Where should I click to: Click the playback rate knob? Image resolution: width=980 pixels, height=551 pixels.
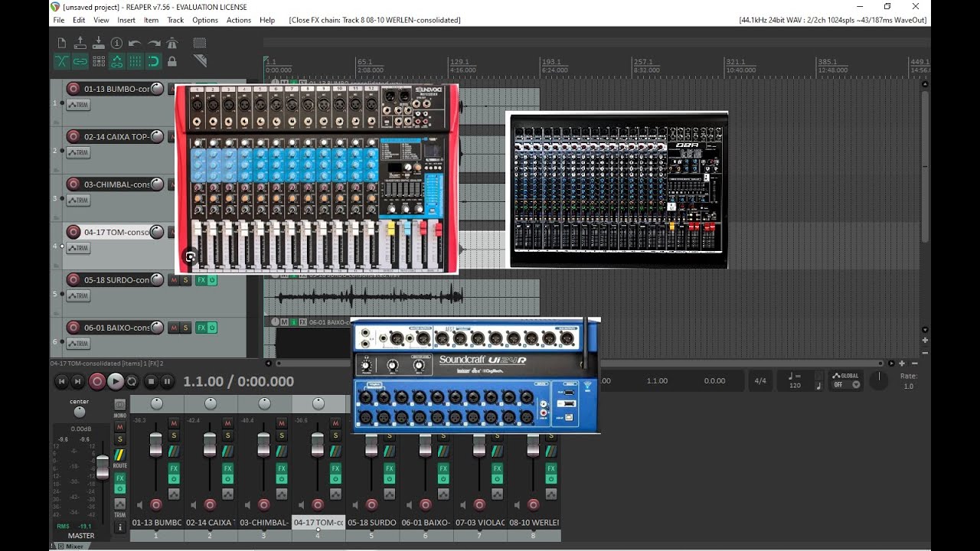point(878,380)
